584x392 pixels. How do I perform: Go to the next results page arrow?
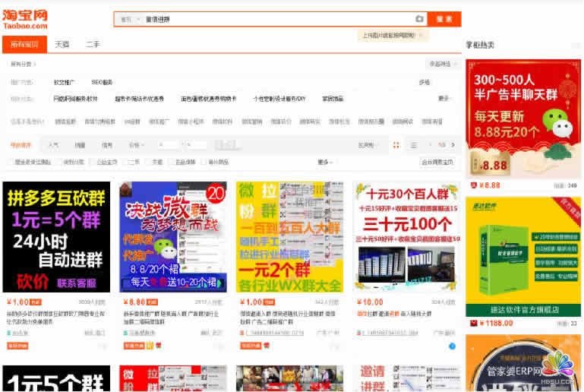coord(453,144)
